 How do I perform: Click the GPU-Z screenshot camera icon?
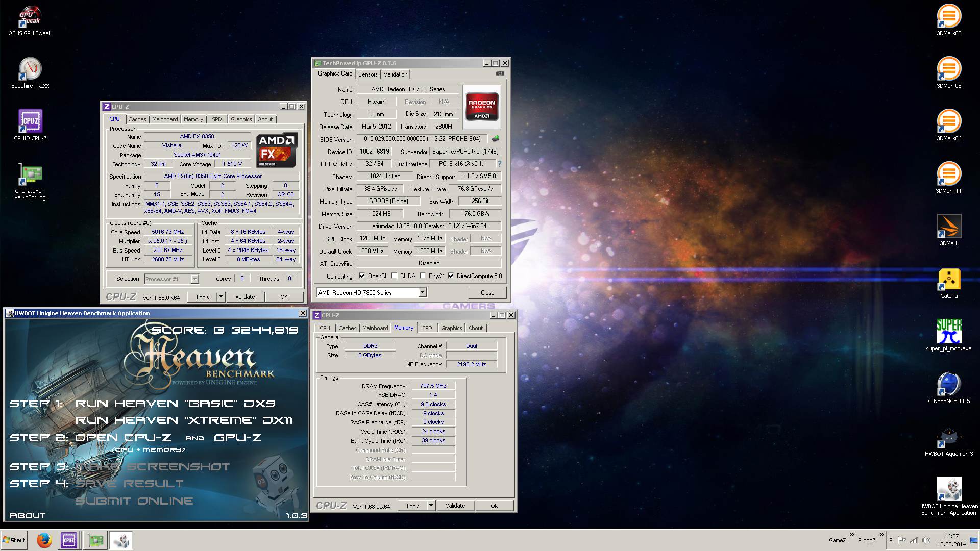(500, 73)
